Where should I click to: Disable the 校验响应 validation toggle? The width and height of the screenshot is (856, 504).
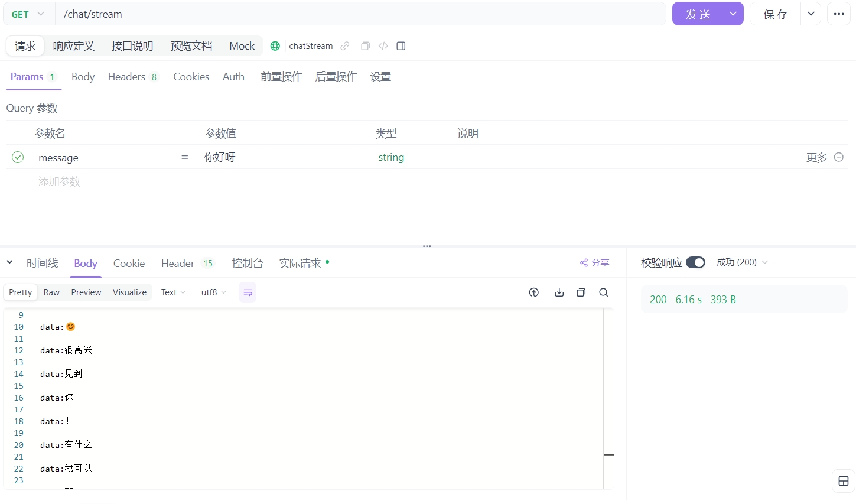coord(695,262)
